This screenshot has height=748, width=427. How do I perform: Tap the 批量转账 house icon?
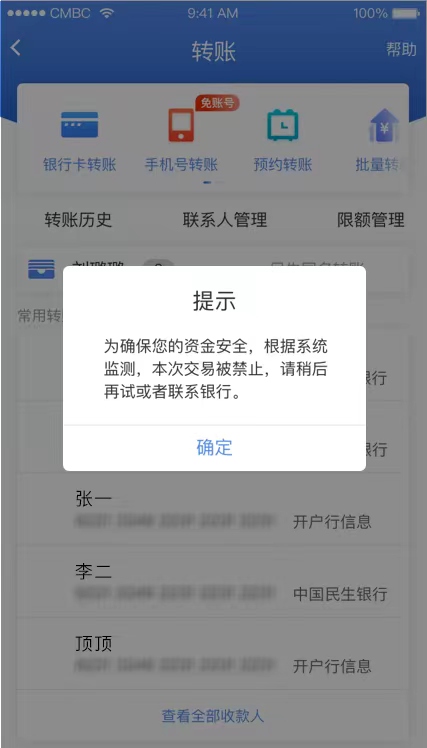384,125
